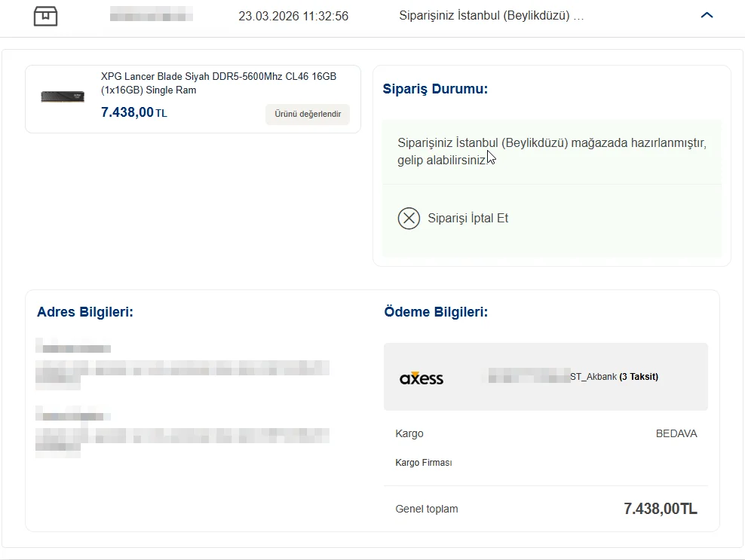The height and width of the screenshot is (560, 745).
Task: Click the 7.438,00TL grand total amount
Action: click(660, 509)
